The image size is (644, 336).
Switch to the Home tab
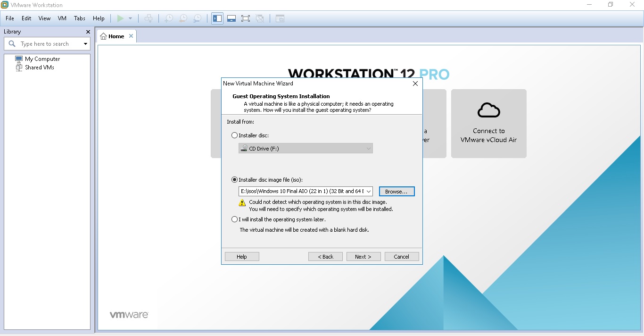[x=116, y=36]
